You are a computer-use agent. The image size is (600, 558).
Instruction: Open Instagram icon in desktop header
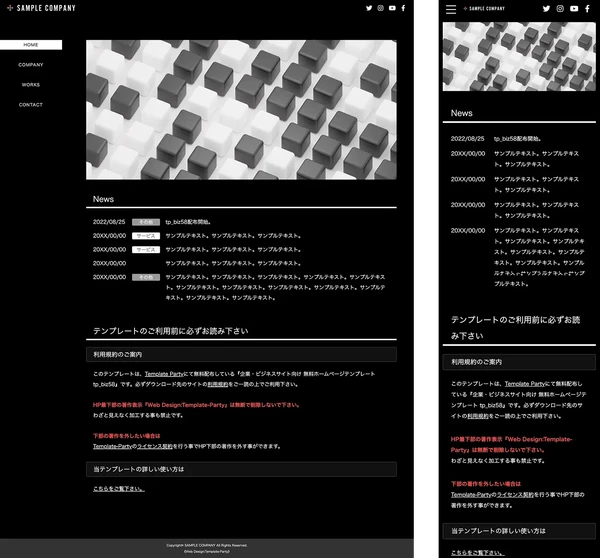380,8
